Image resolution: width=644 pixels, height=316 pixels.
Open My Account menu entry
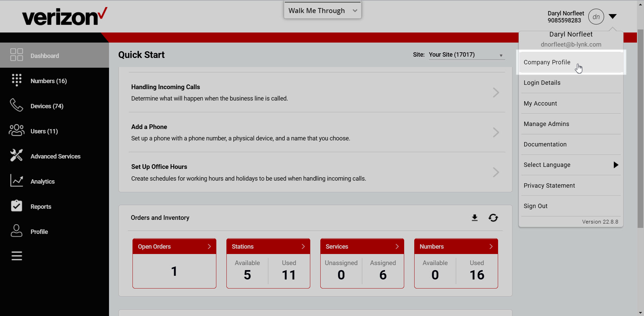pyautogui.click(x=571, y=104)
